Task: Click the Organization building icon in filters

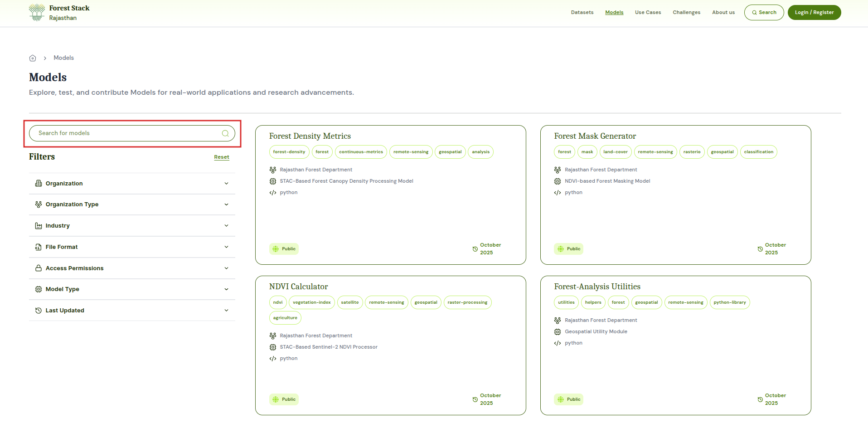Action: point(39,184)
